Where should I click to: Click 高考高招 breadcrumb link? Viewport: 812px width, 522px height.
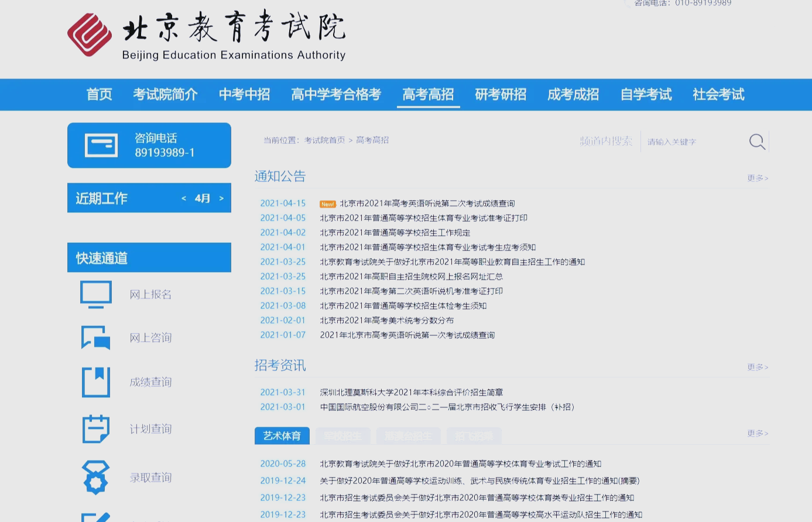point(372,140)
